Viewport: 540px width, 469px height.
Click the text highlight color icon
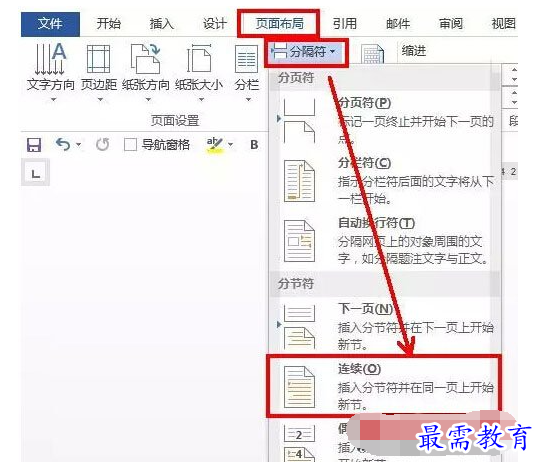click(x=215, y=145)
